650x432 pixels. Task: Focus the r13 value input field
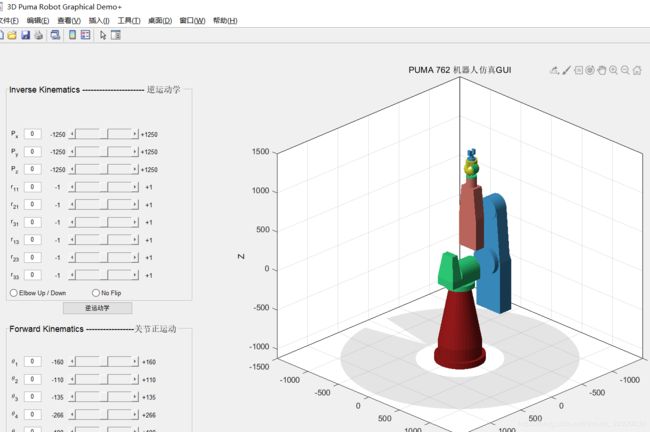point(32,240)
